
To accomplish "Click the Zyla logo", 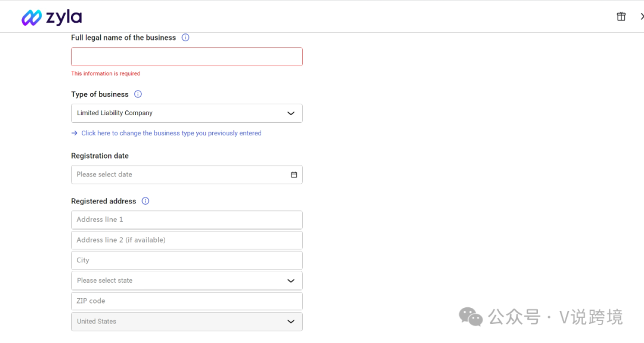I will click(52, 17).
